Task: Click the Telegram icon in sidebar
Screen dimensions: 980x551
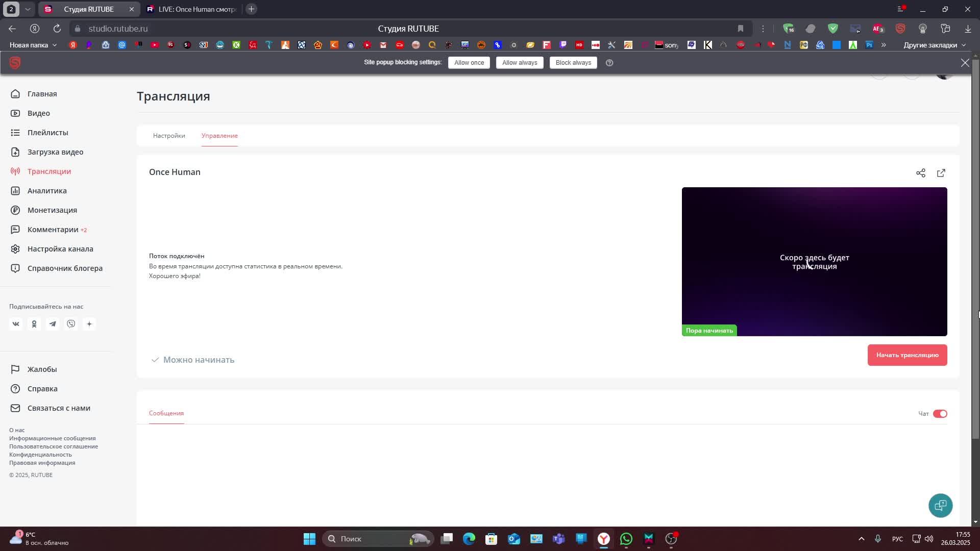Action: pos(53,324)
